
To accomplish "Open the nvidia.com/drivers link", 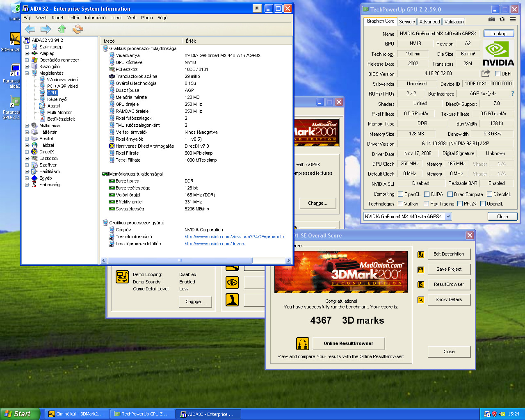I will [x=215, y=244].
